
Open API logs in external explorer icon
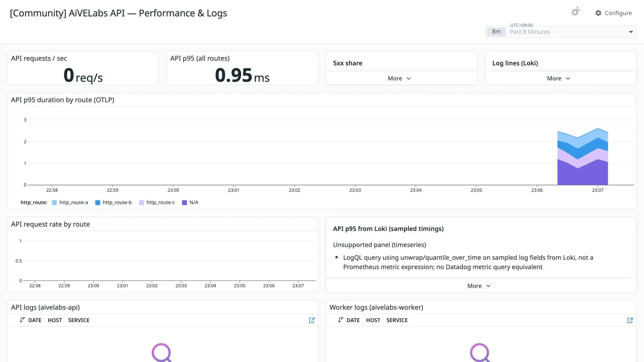click(312, 320)
